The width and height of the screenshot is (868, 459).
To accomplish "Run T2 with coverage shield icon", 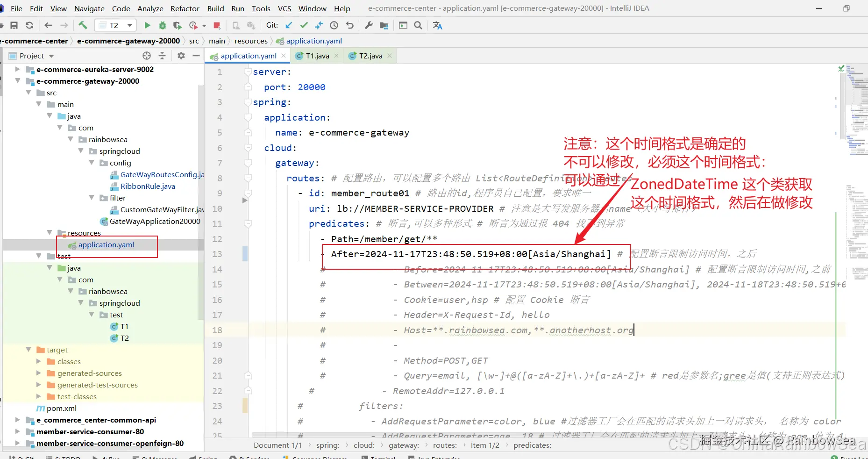I will coord(177,25).
